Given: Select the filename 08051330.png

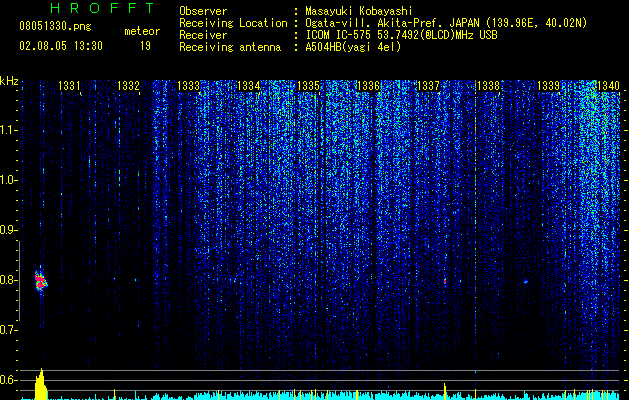Looking at the screenshot, I should coord(55,27).
